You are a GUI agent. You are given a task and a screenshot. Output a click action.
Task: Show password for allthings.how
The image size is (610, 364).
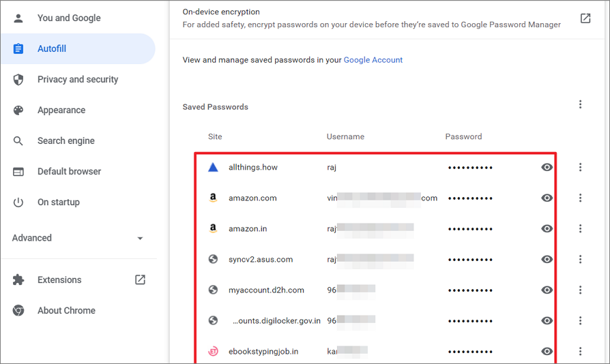click(547, 167)
